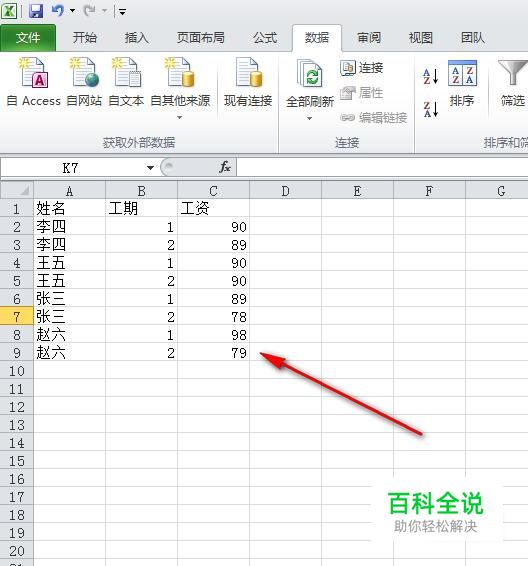Open Connections (连接) button
This screenshot has height=566, width=528.
pyautogui.click(x=362, y=68)
